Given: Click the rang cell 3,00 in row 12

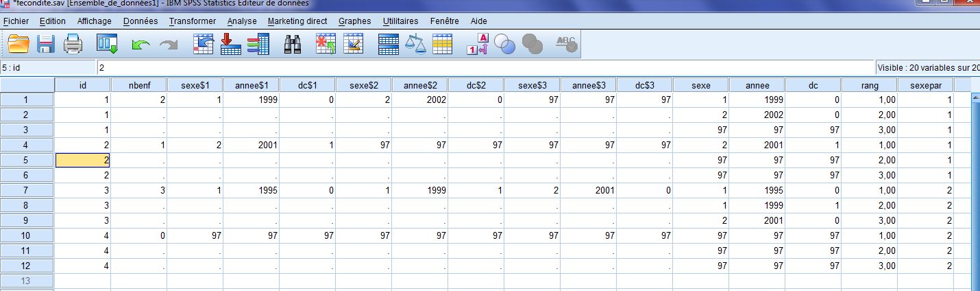Looking at the screenshot, I should (869, 266).
